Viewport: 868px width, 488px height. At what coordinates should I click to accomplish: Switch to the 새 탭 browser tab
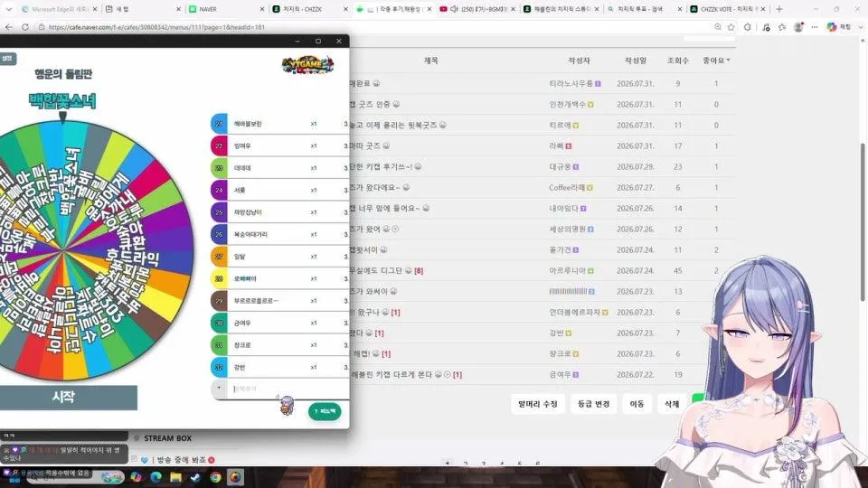tap(142, 9)
